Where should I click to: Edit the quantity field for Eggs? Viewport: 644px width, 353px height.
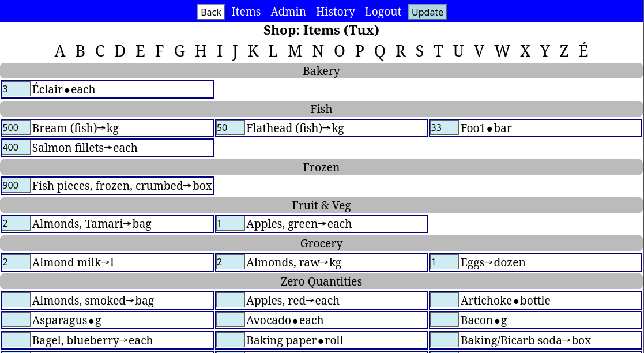point(445,262)
